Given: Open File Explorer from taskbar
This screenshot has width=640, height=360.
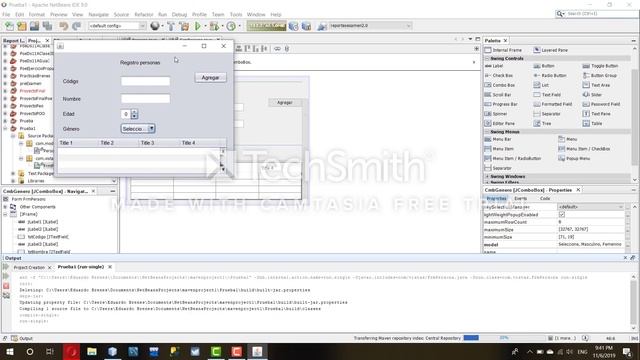Looking at the screenshot, I should pos(91,351).
